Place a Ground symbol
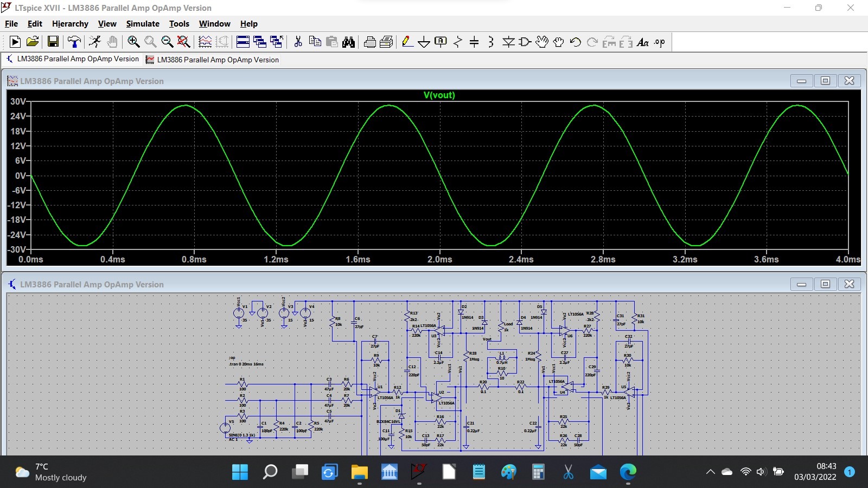 click(x=424, y=42)
